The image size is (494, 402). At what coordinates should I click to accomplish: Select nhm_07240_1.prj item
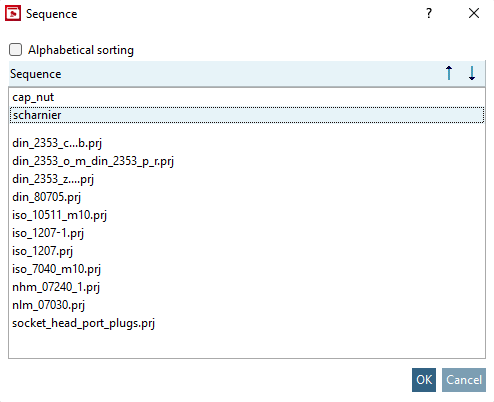(x=247, y=287)
